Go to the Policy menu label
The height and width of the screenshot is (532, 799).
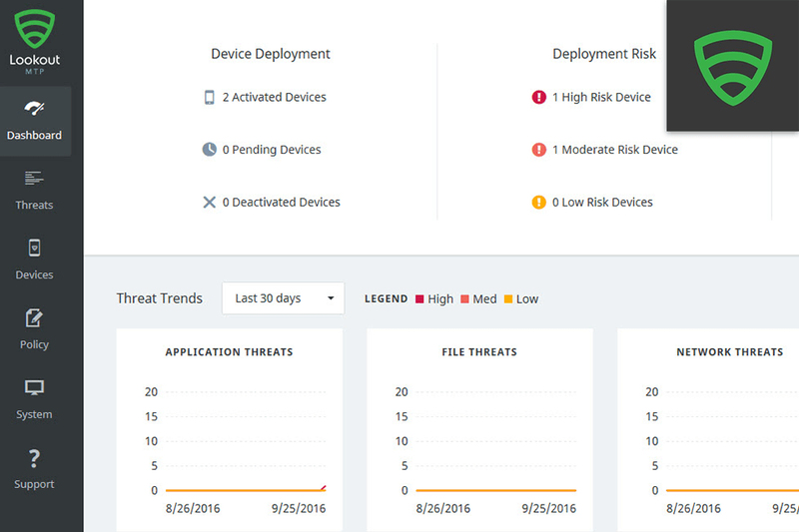coord(34,344)
